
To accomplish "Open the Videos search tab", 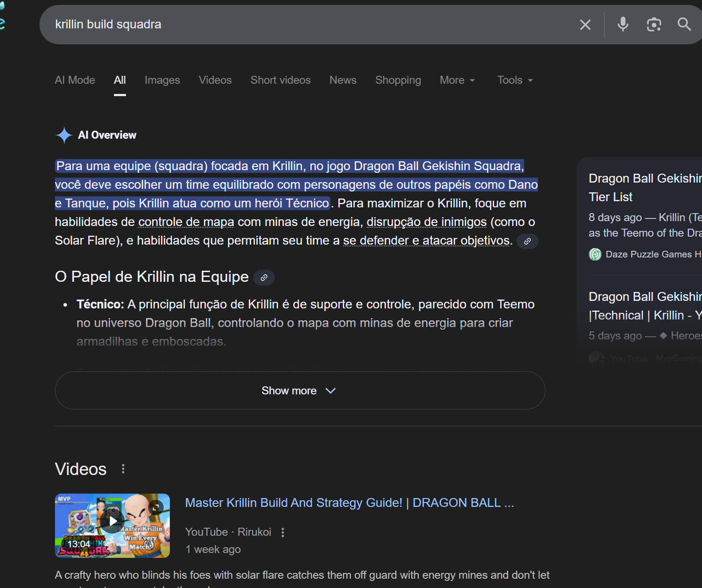I will [x=215, y=80].
